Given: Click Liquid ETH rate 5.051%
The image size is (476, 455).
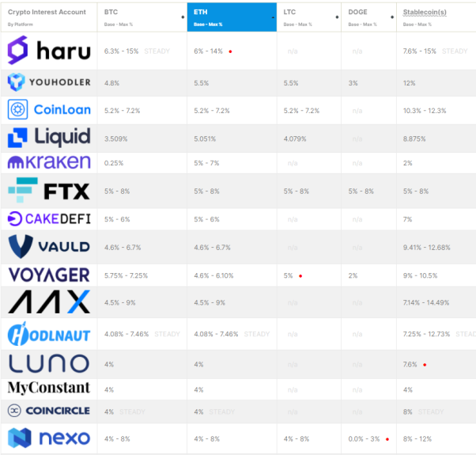Looking at the screenshot, I should click(x=205, y=138).
